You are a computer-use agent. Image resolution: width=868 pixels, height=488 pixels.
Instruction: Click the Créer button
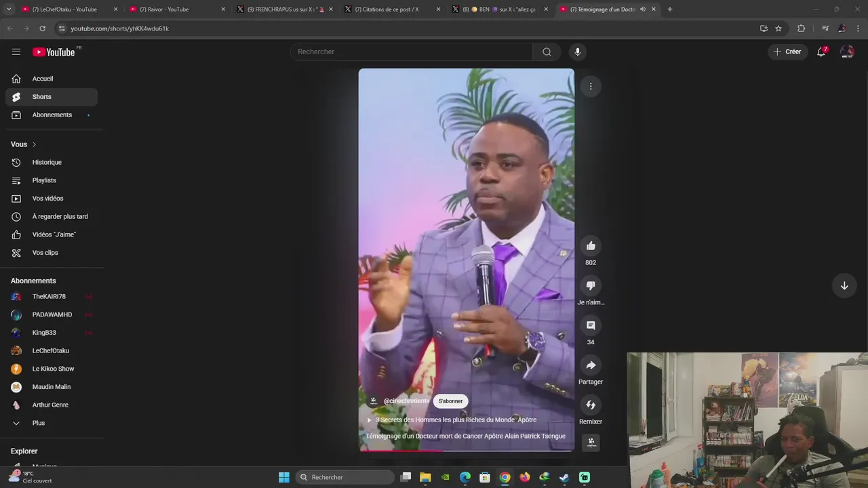787,52
